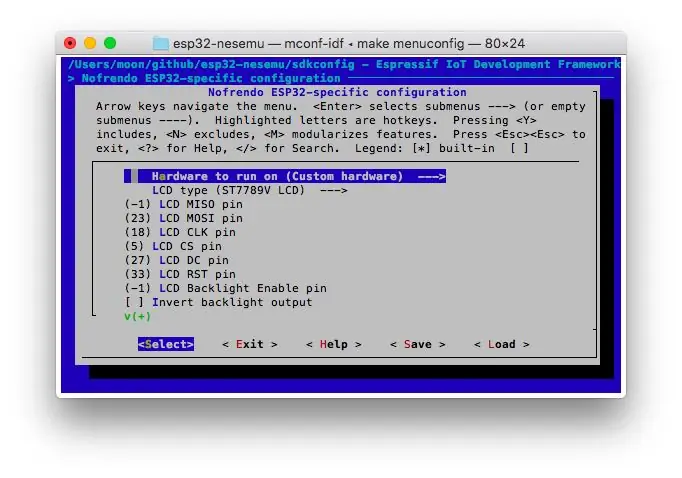Image resolution: width=682 pixels, height=478 pixels.
Task: Toggle the Invert backlight output checkbox
Action: (x=134, y=302)
